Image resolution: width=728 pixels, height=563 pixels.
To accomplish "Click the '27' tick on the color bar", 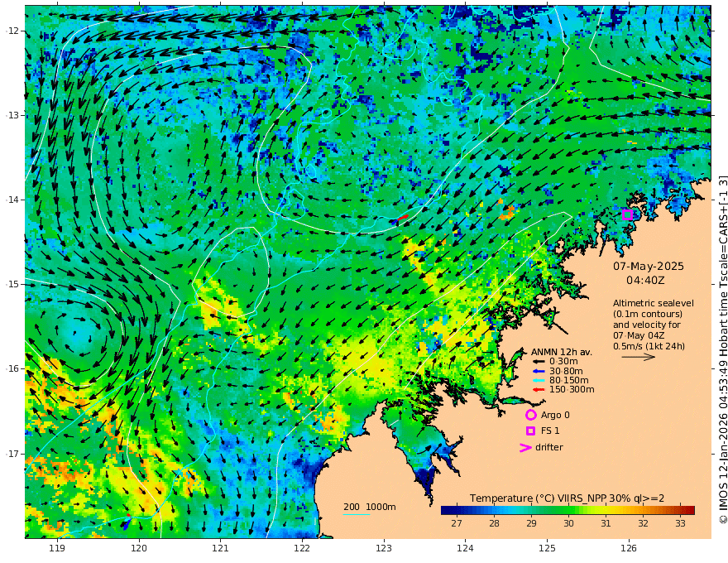I will (x=457, y=523).
